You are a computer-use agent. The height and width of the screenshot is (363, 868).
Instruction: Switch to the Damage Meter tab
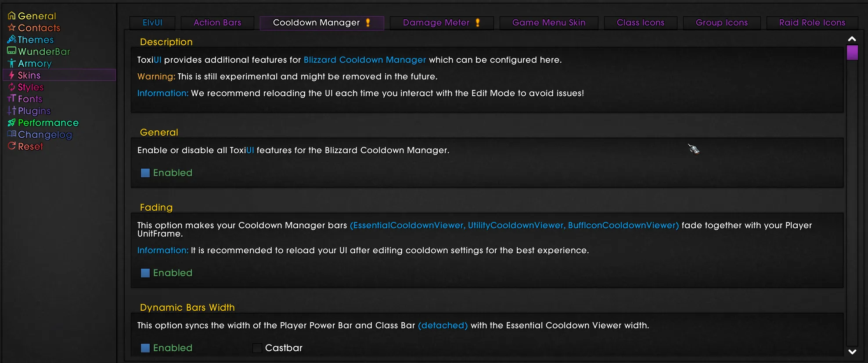[x=441, y=23]
